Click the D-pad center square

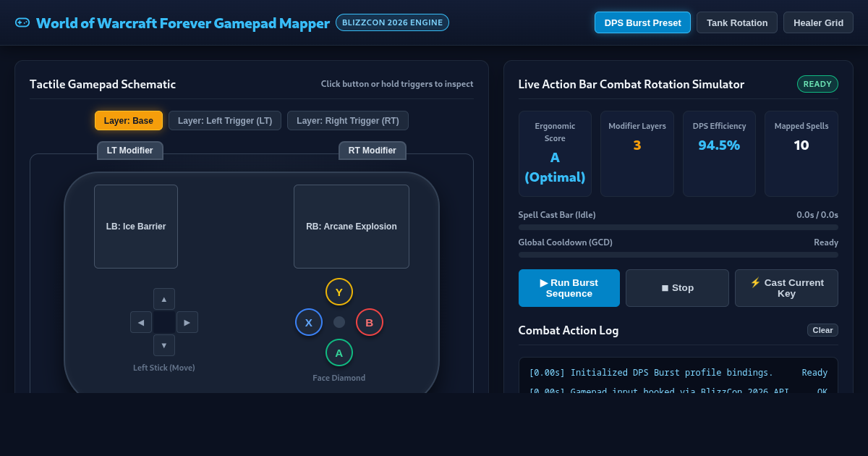164,322
